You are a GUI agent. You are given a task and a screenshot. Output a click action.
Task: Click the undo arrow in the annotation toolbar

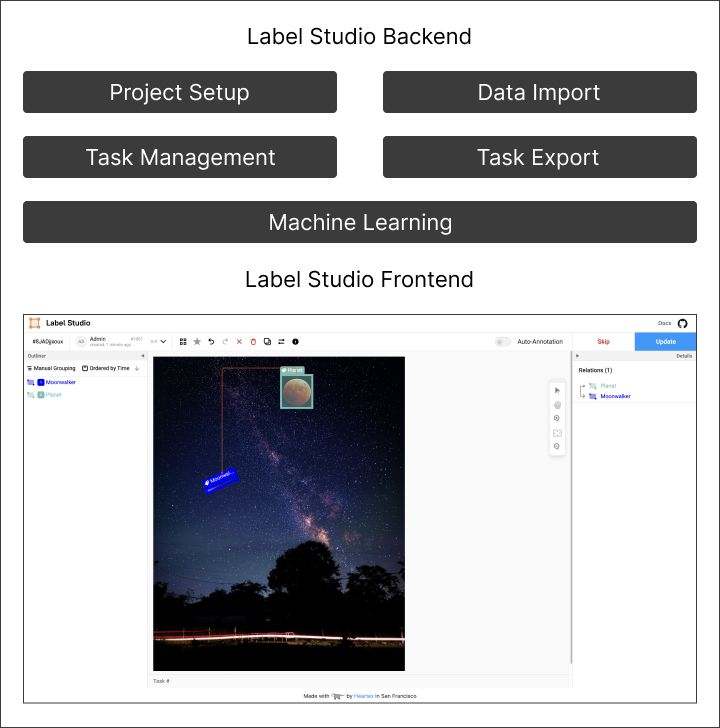tap(211, 342)
